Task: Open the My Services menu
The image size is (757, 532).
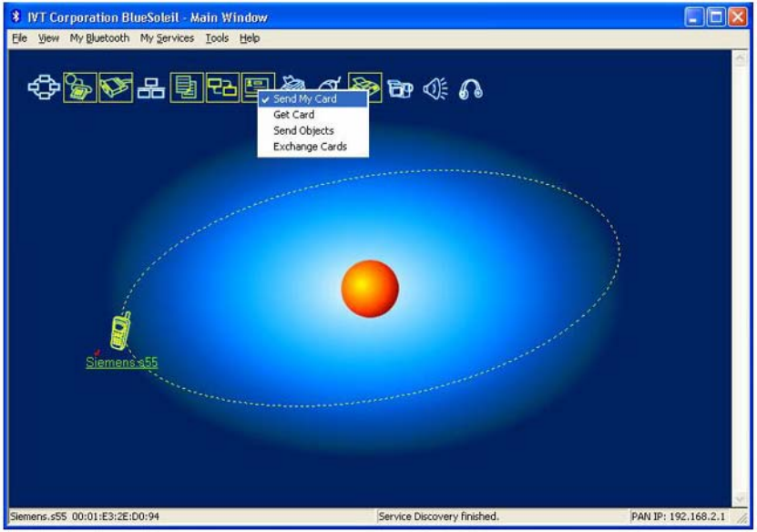Action: (x=167, y=38)
